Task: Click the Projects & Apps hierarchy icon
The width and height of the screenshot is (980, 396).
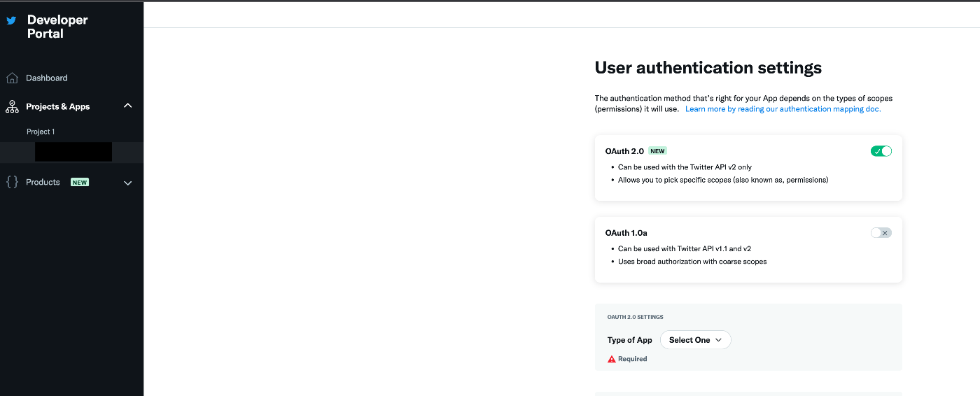Action: pyautogui.click(x=12, y=106)
